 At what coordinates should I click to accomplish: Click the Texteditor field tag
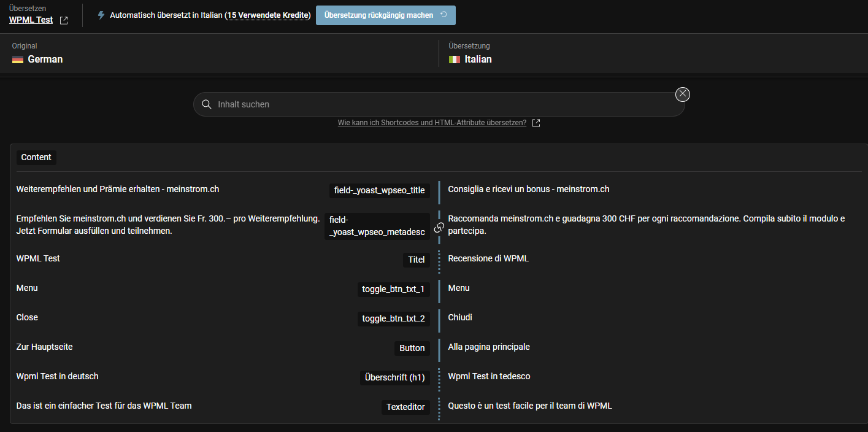pos(405,407)
